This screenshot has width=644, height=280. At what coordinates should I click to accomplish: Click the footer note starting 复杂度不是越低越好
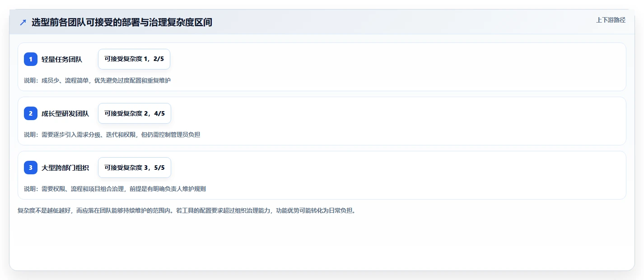click(x=187, y=211)
